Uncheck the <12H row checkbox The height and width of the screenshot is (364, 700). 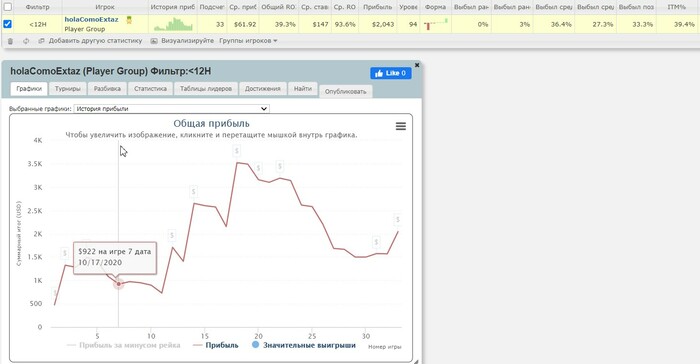coord(8,24)
